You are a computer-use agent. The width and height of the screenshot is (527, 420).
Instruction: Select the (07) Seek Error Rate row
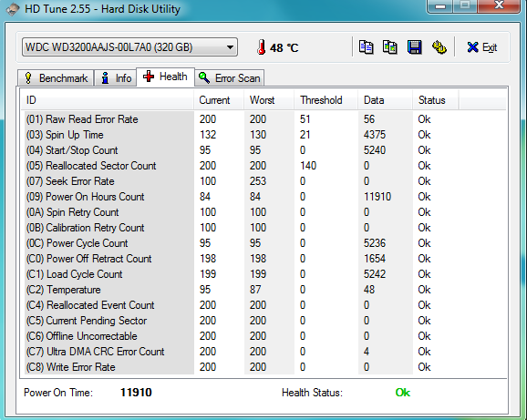pyautogui.click(x=263, y=181)
